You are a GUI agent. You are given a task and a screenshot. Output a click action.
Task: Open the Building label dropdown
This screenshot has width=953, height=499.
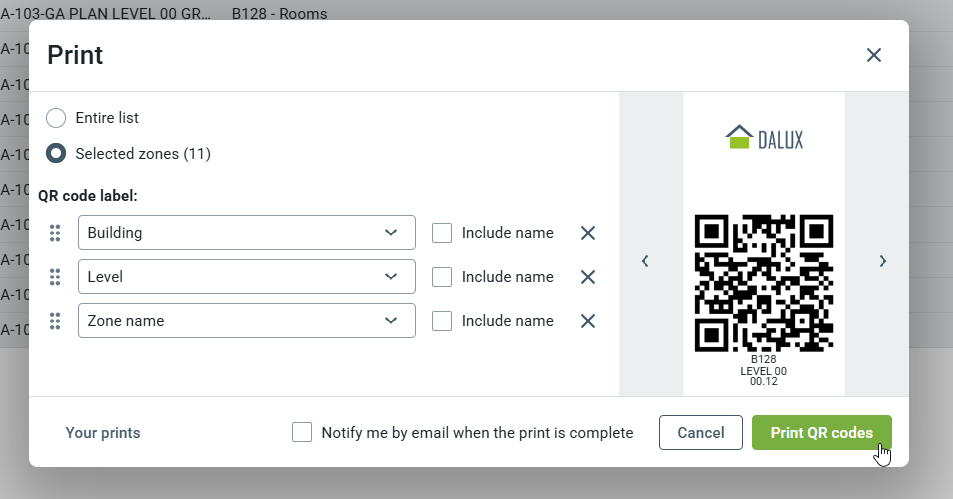coord(246,233)
